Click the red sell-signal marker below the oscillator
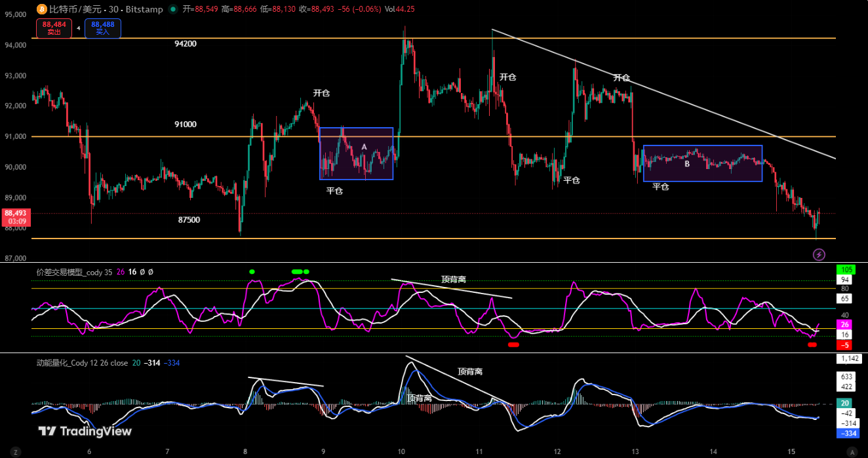This screenshot has height=458, width=868. 513,344
